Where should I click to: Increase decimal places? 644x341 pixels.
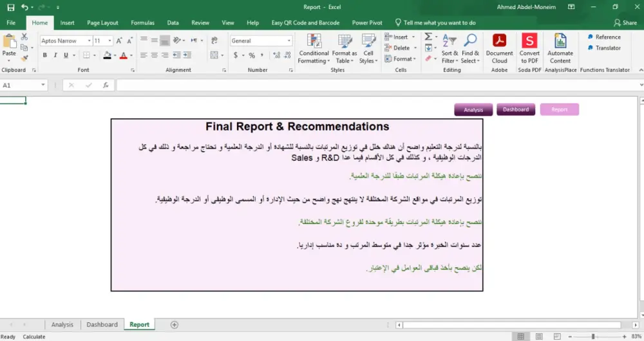pyautogui.click(x=276, y=55)
